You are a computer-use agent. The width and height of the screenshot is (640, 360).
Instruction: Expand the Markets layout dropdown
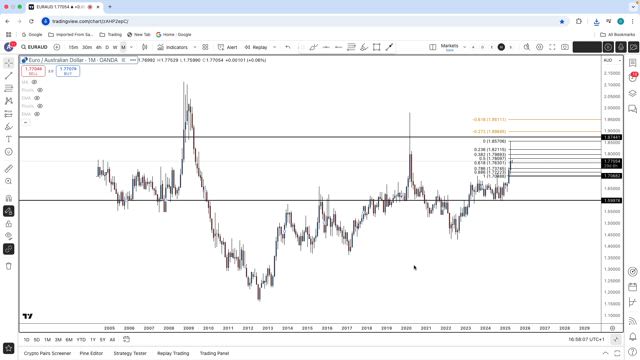[x=464, y=47]
